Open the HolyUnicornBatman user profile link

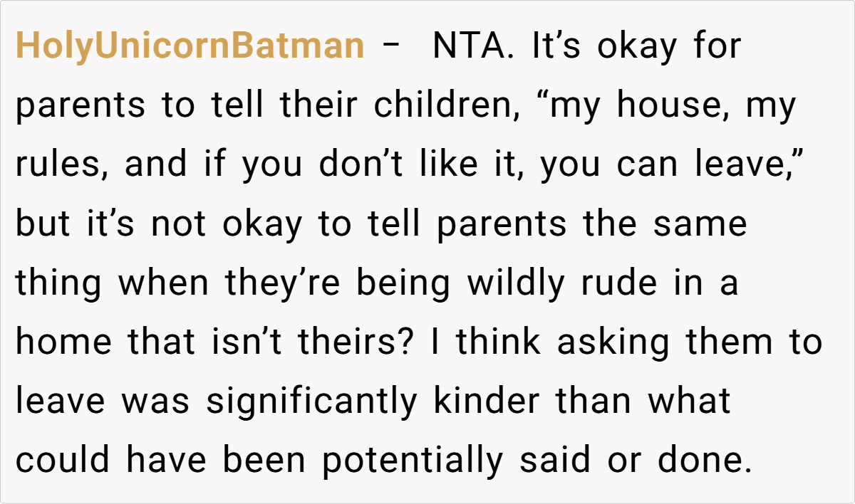pos(190,47)
